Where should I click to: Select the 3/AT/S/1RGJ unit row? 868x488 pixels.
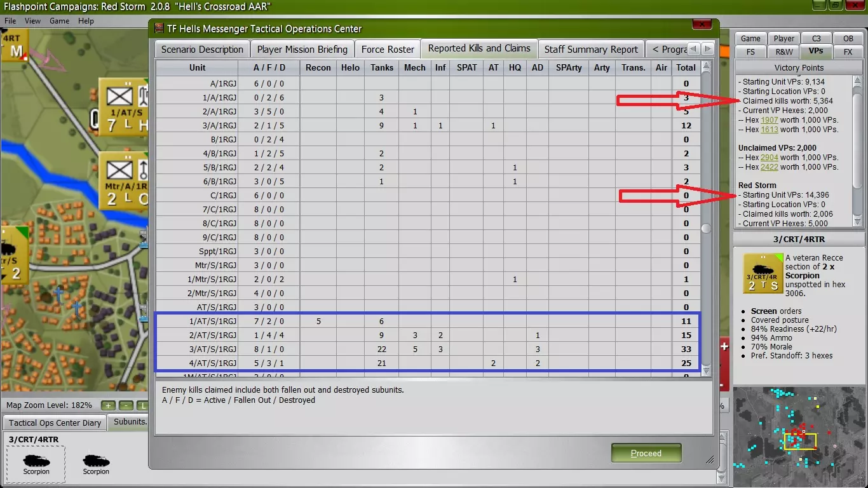click(x=427, y=349)
